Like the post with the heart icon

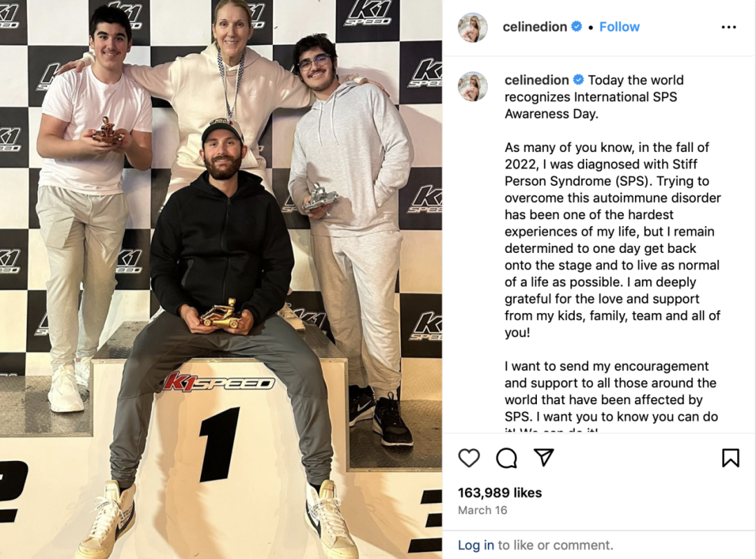(x=468, y=457)
